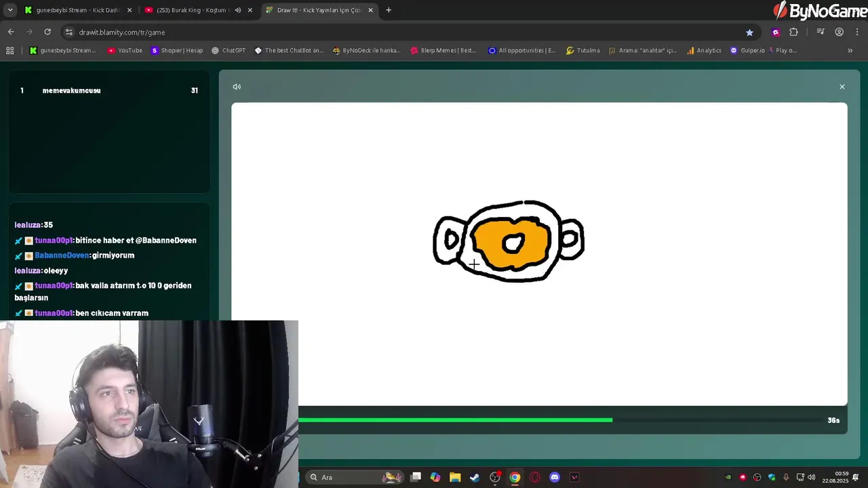868x488 pixels.
Task: Open the Chrome profile avatar
Action: click(840, 32)
